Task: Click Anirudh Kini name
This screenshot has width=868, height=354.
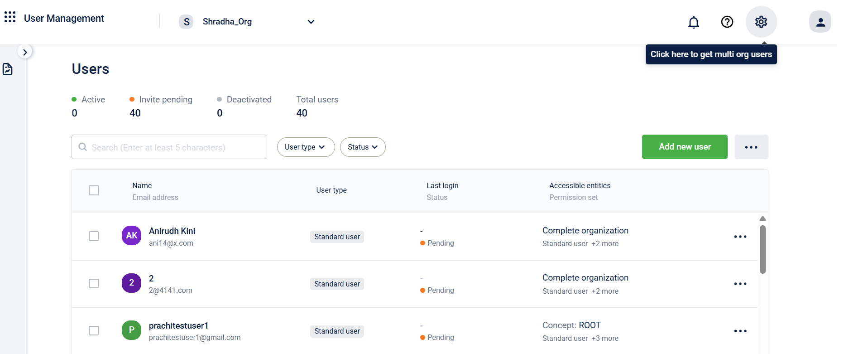Action: pyautogui.click(x=172, y=231)
